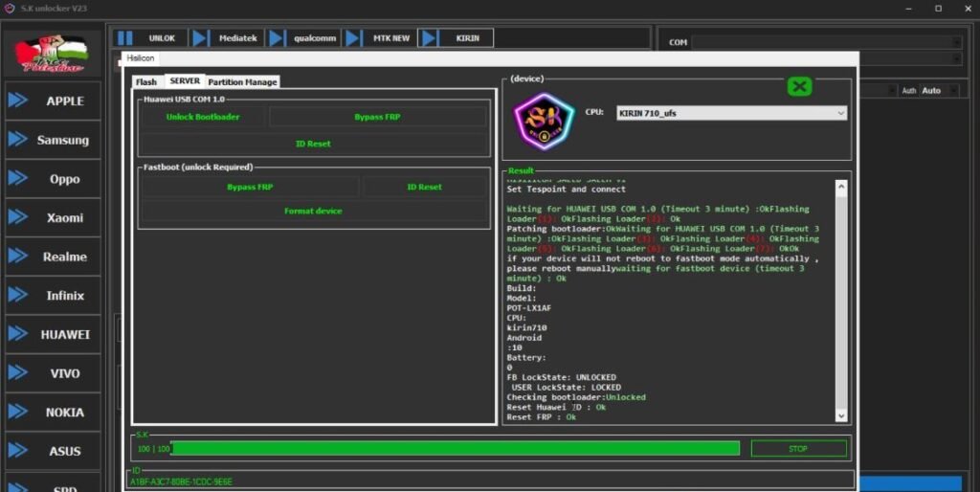Open the APPLE brand section
The image size is (980, 492).
53,101
